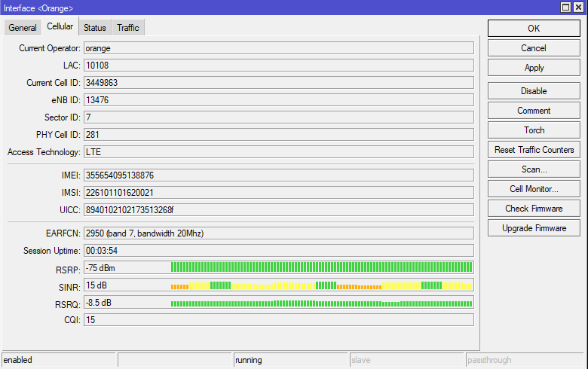
Task: Click the Current Operator field
Action: (279, 48)
